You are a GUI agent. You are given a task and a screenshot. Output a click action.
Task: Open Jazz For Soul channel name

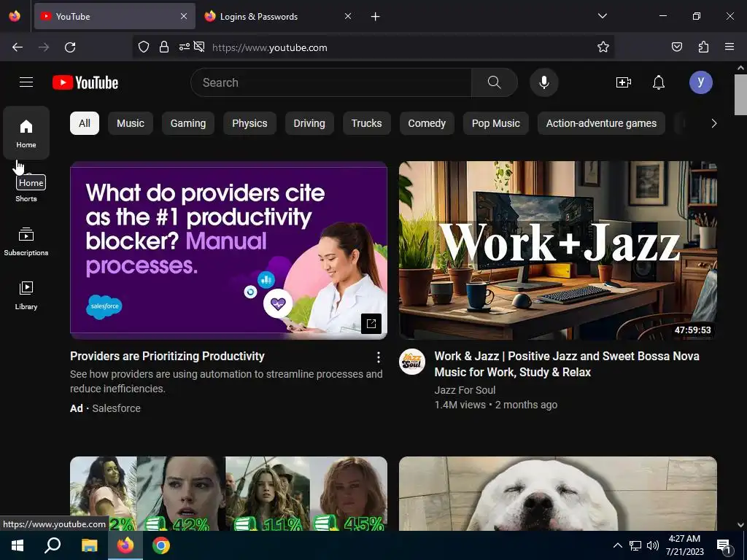[x=465, y=390]
